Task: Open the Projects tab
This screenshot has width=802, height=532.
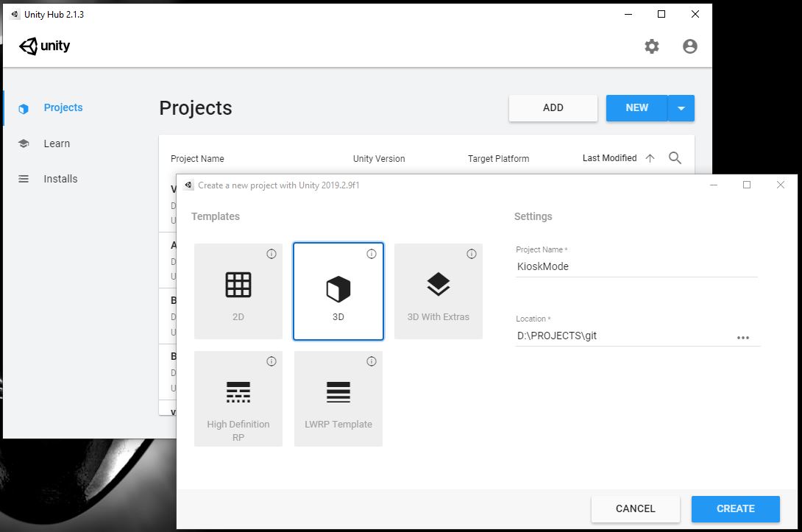Action: (63, 108)
